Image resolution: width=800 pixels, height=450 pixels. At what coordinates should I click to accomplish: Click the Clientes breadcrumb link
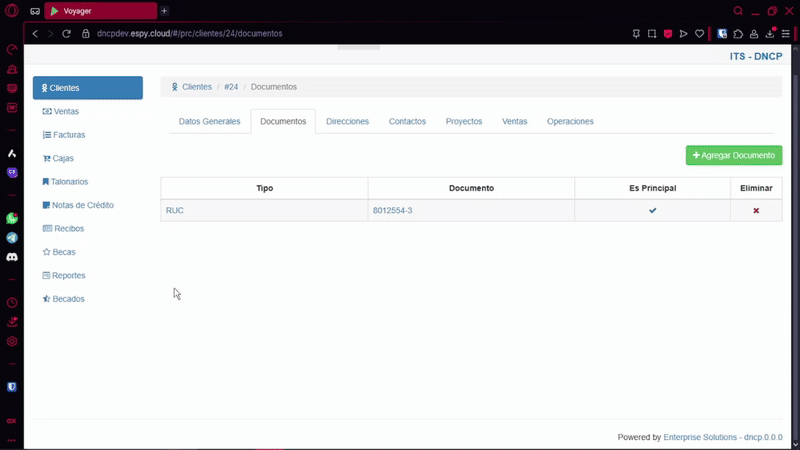coord(196,87)
